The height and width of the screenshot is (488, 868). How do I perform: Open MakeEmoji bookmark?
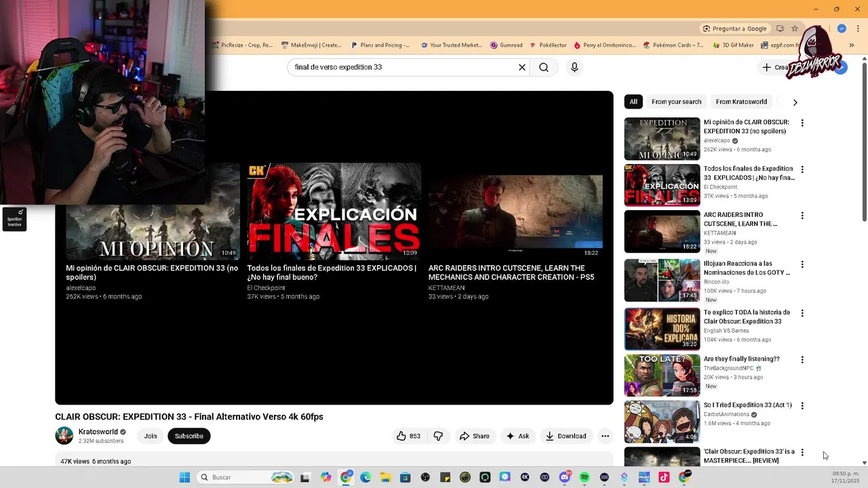tap(311, 45)
